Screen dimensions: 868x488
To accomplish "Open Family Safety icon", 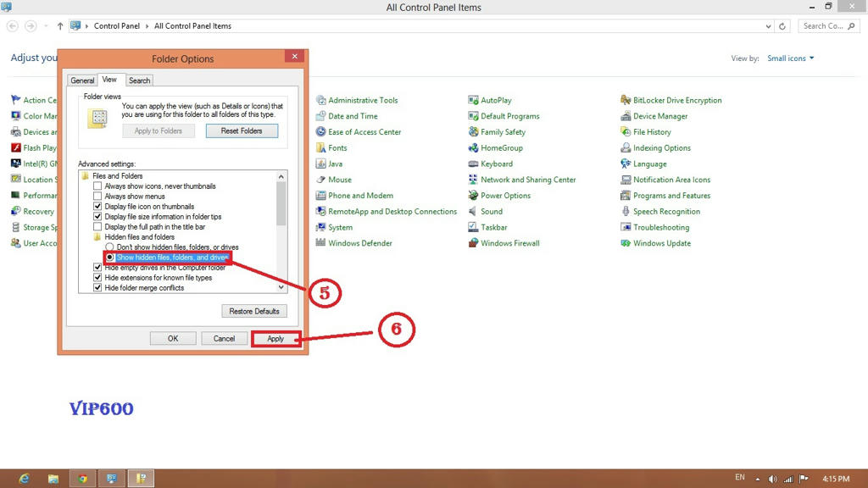I will tap(473, 131).
